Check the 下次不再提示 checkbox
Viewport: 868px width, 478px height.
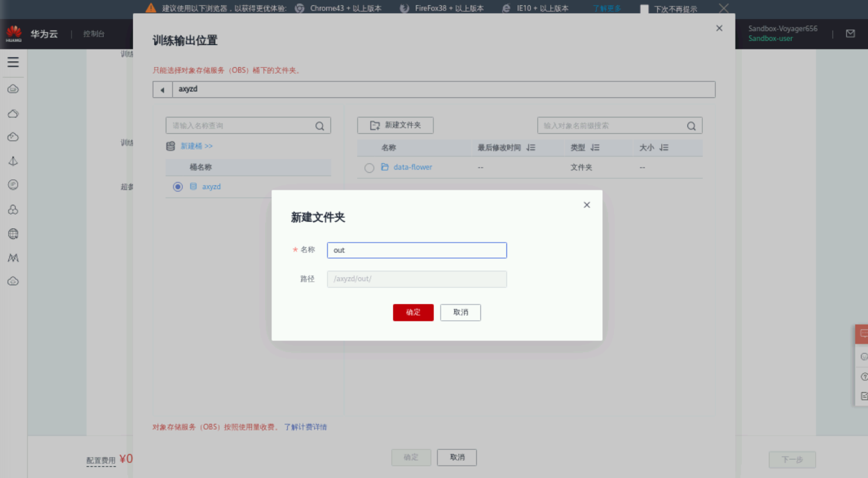point(645,9)
